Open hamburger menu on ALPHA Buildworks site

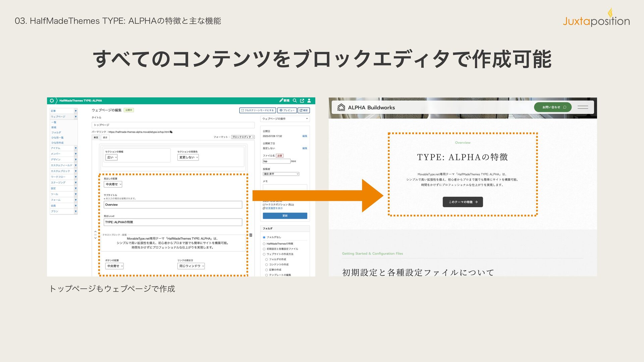(x=583, y=107)
